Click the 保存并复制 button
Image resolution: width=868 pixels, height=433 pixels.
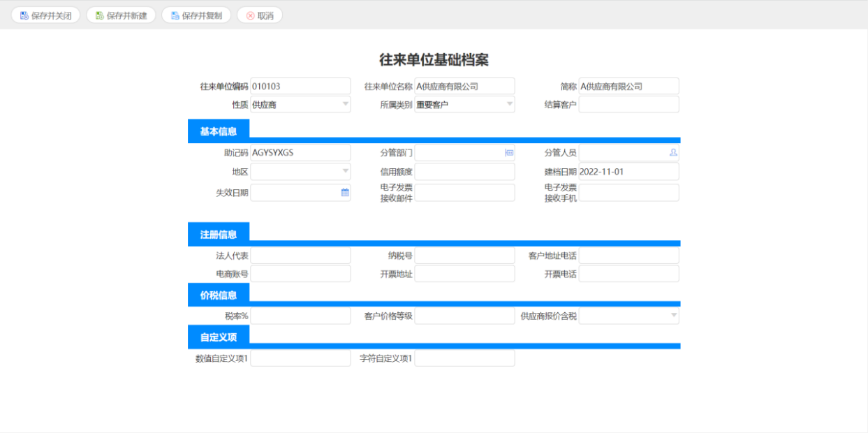click(196, 15)
